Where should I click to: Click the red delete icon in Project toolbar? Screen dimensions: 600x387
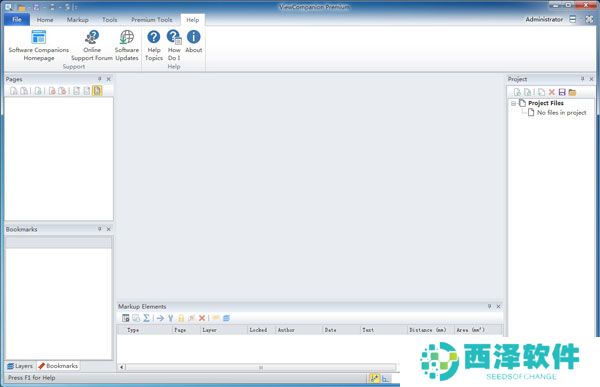coord(551,92)
